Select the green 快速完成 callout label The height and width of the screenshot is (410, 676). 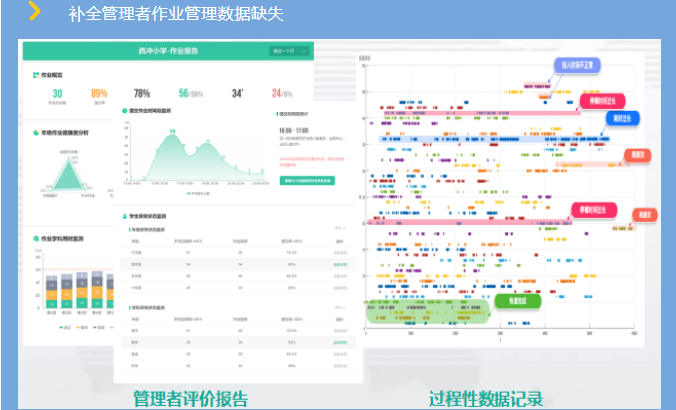coord(519,299)
